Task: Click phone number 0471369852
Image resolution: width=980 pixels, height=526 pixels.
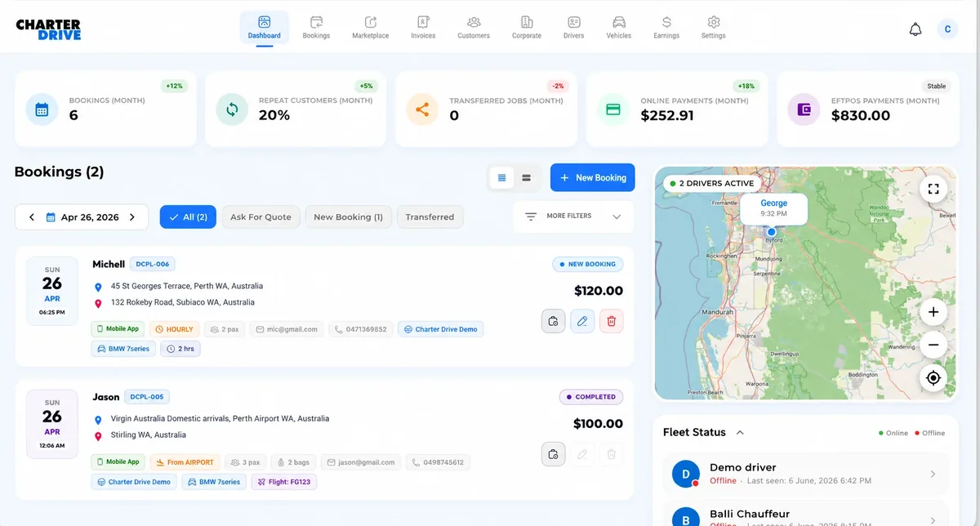Action: 361,329
